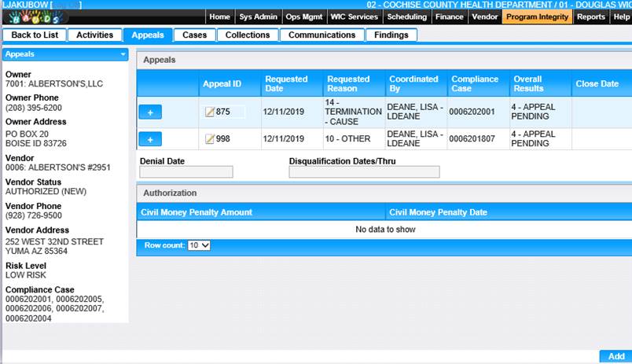
Task: Open the Vendor menu
Action: 485,17
